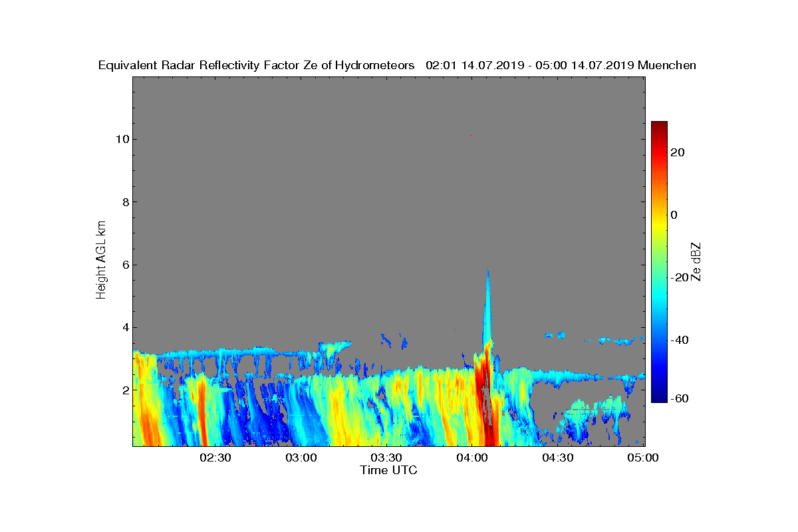The height and width of the screenshot is (532, 798).
Task: Click the 05:00 time axis label
Action: coord(643,458)
